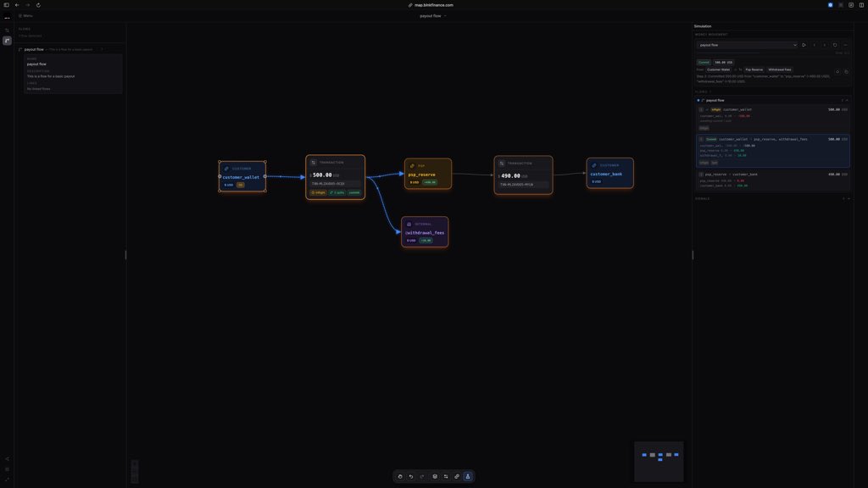868x488 pixels.
Task: Reload the page with the refresh icon
Action: pos(38,5)
